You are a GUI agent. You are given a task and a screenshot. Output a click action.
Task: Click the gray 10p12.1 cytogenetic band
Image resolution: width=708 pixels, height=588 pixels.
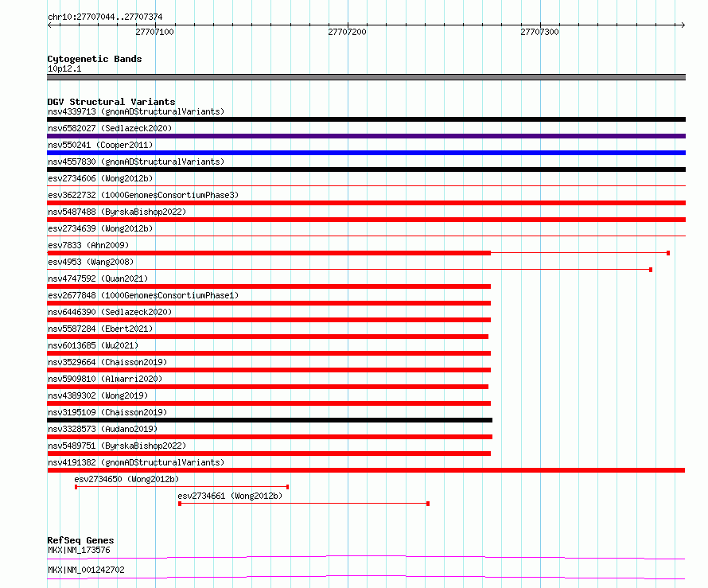pos(366,77)
